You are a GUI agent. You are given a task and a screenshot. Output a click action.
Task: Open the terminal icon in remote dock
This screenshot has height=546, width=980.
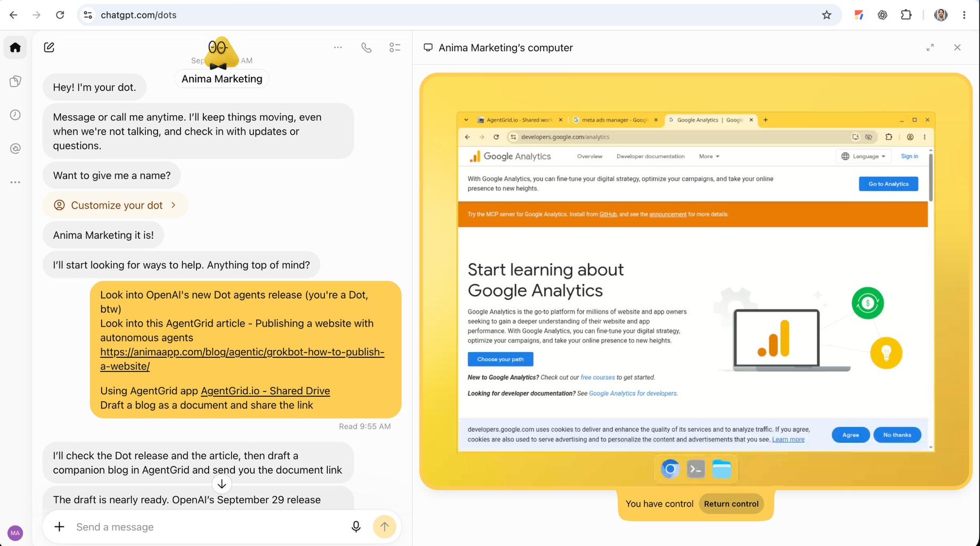point(696,469)
